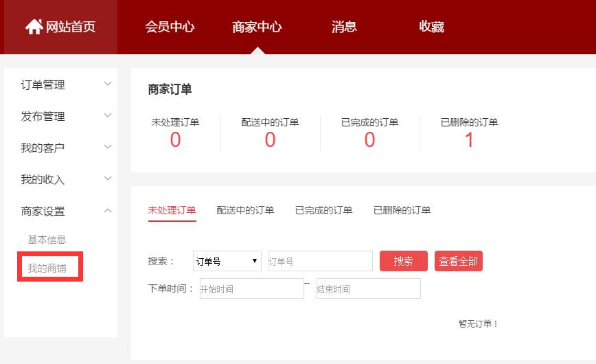596x364 pixels.
Task: Open 我的商铺 under 商家设置
Action: pyautogui.click(x=47, y=268)
